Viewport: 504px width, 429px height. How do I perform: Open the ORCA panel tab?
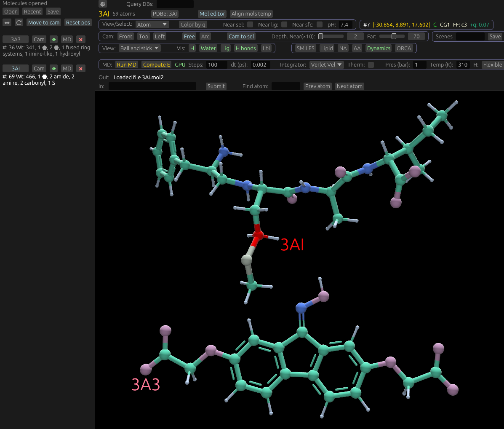(403, 48)
